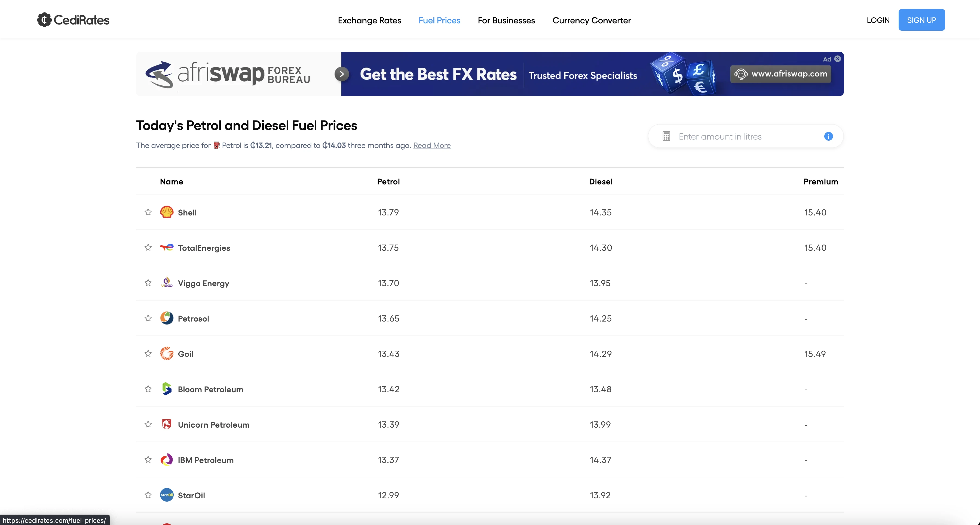The image size is (980, 525).
Task: Toggle favorite star for Goil
Action: point(148,354)
